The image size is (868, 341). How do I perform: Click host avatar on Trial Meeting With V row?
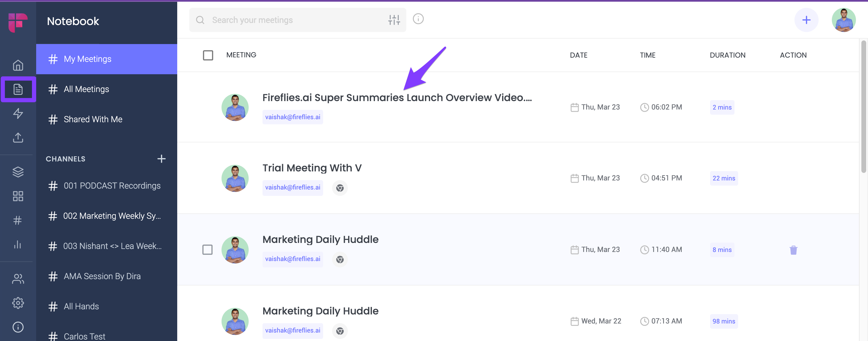tap(235, 178)
